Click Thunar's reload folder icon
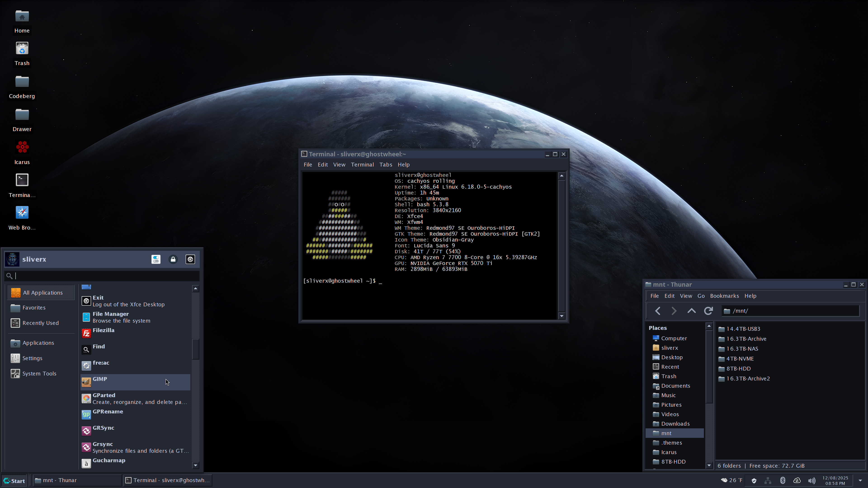Screen dimensions: 868x488 click(708, 311)
